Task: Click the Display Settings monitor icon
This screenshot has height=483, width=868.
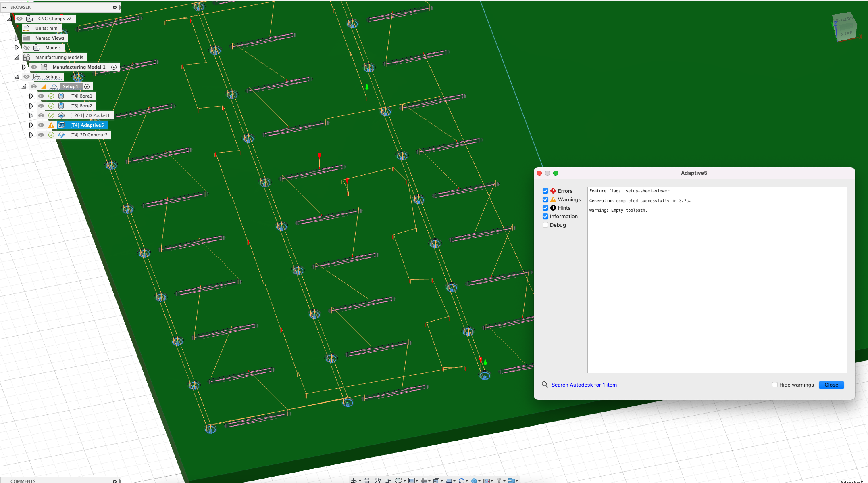Action: 412,481
